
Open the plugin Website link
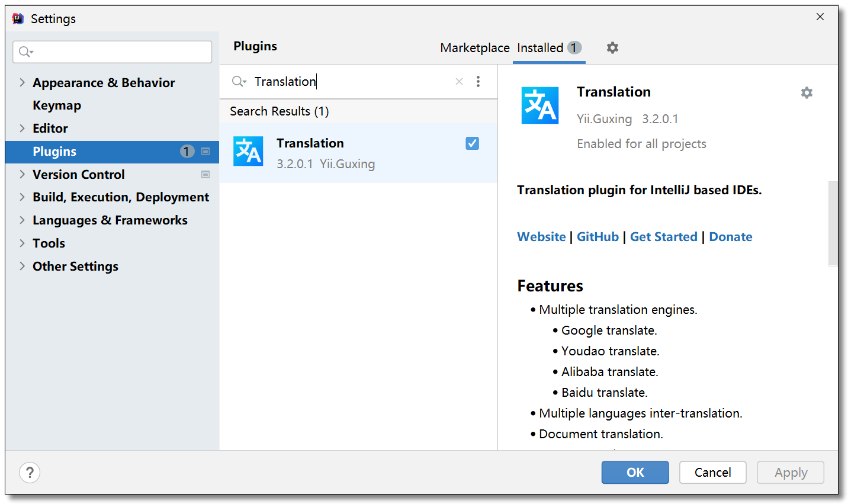(541, 237)
